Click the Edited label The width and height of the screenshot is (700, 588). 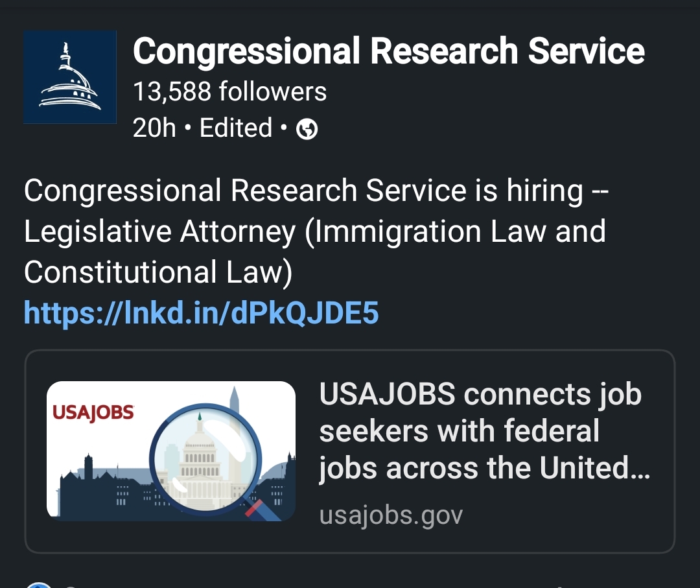pyautogui.click(x=236, y=128)
